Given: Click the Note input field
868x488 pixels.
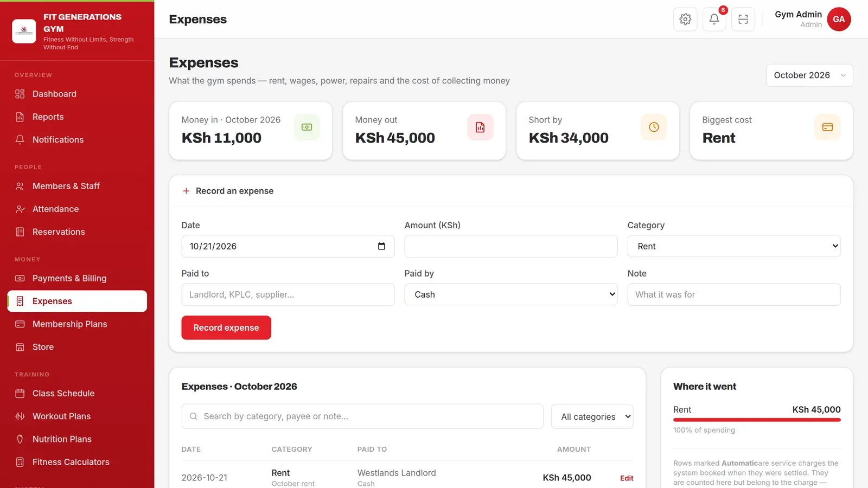Looking at the screenshot, I should pyautogui.click(x=734, y=294).
